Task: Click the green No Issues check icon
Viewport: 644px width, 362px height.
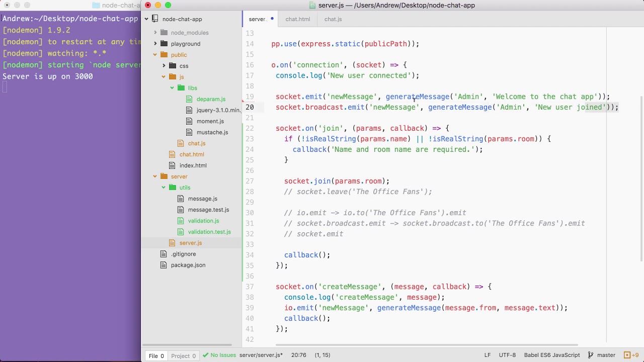Action: click(x=206, y=355)
